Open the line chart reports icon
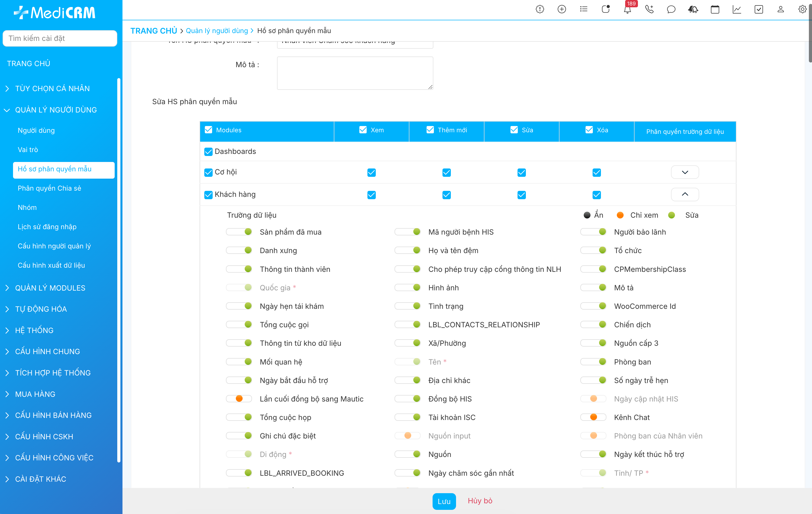Viewport: 812px width, 514px height. click(737, 9)
